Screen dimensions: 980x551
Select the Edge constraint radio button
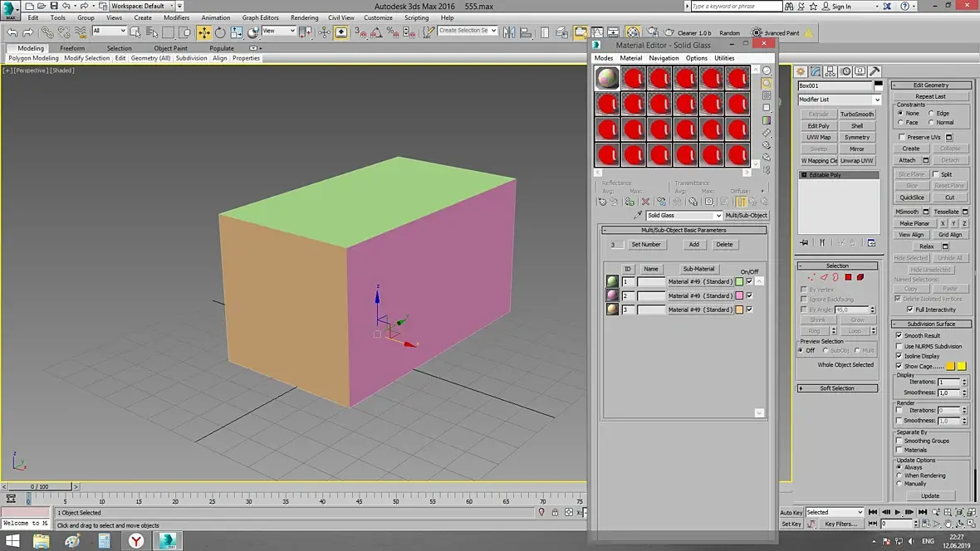point(931,113)
